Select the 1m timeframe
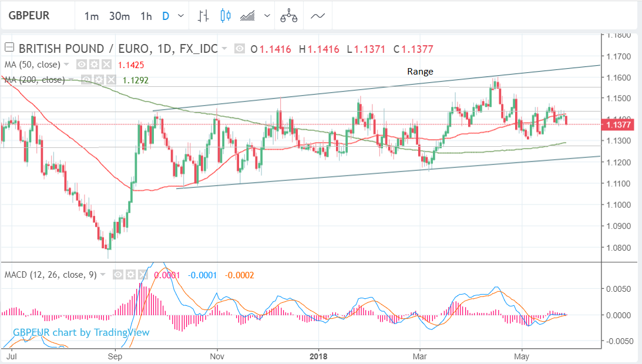Viewport: 642px width, 364px height. click(91, 16)
